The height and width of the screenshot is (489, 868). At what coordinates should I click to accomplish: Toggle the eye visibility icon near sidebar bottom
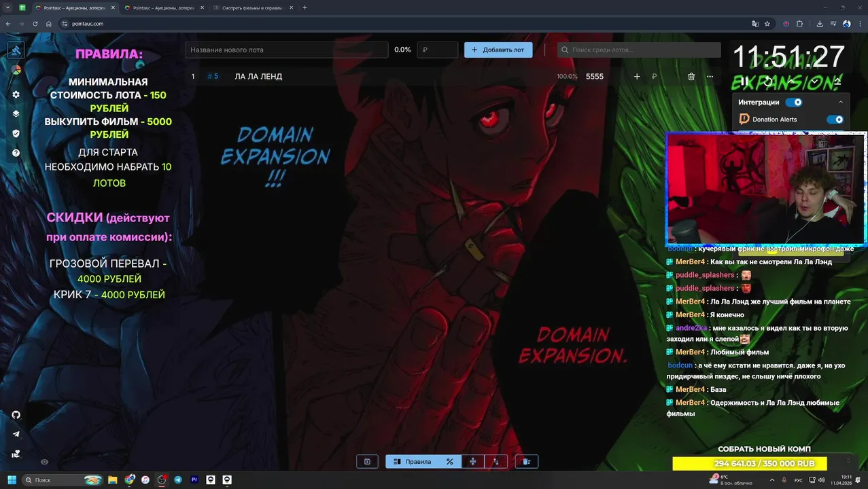44,462
